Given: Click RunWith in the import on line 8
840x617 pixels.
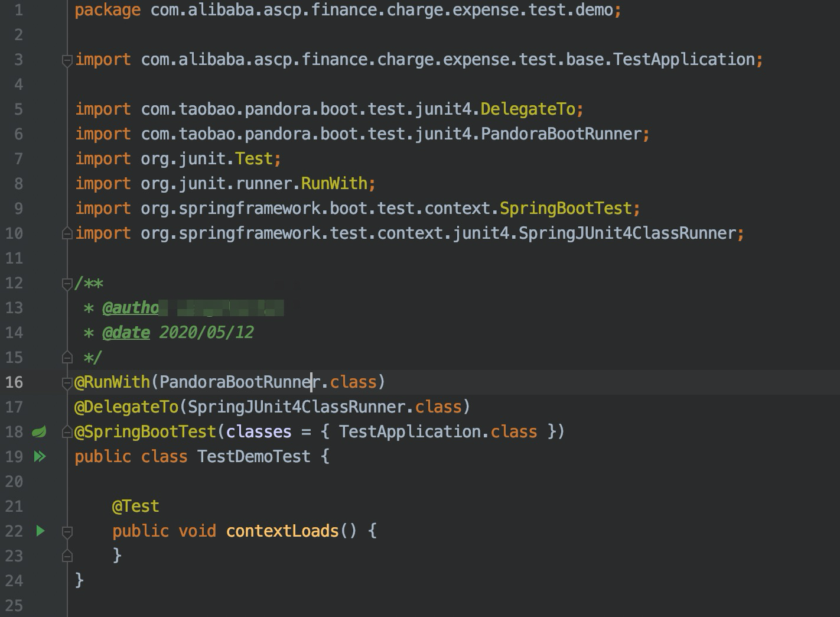Looking at the screenshot, I should point(334,183).
